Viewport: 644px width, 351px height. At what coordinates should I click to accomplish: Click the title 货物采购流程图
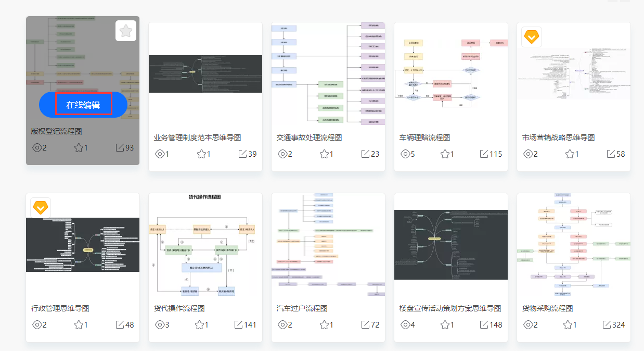pos(548,308)
